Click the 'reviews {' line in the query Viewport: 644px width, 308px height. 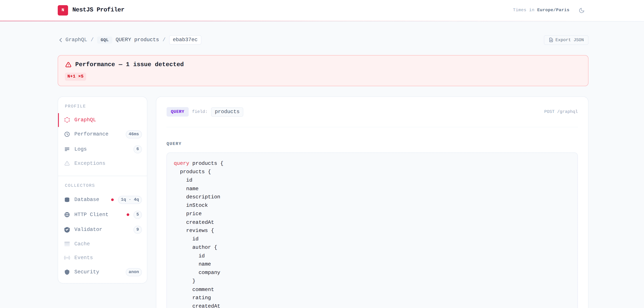200,230
